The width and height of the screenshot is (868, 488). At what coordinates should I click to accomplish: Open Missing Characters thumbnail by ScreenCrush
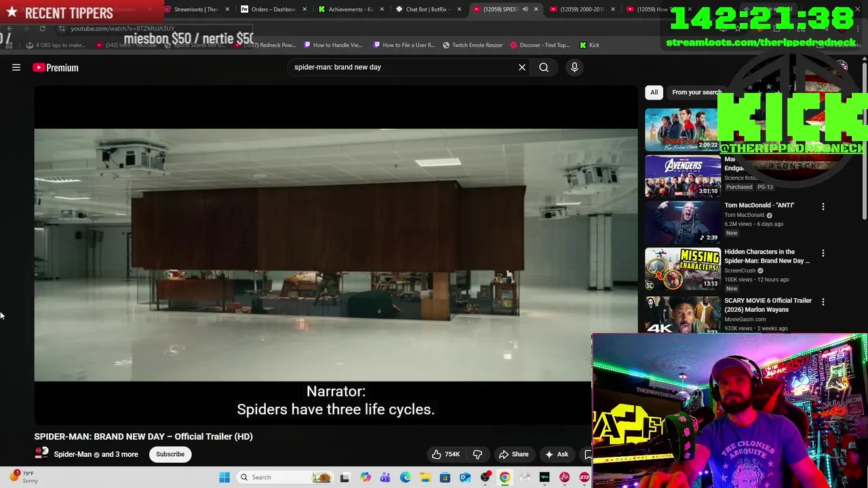pos(682,268)
